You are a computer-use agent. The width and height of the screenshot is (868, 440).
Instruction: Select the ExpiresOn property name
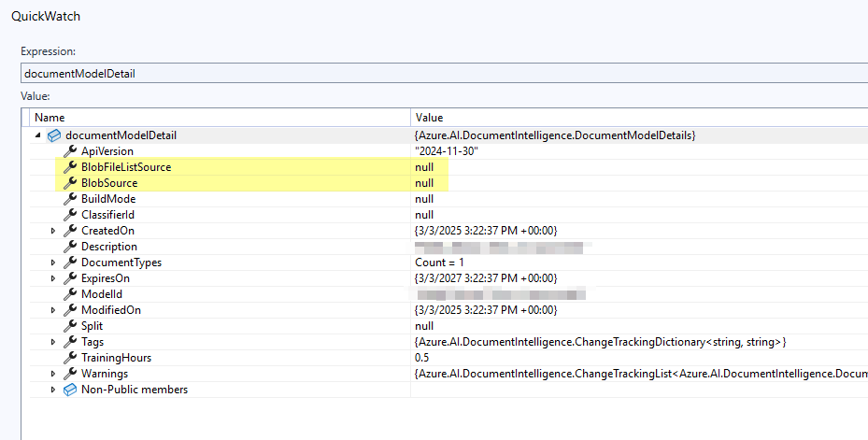pyautogui.click(x=106, y=277)
